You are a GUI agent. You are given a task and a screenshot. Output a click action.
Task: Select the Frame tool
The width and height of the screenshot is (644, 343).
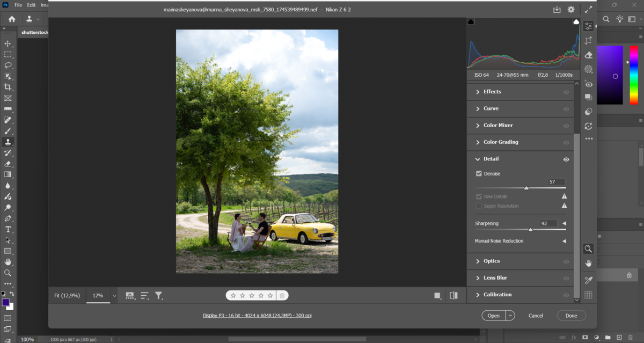[8, 98]
